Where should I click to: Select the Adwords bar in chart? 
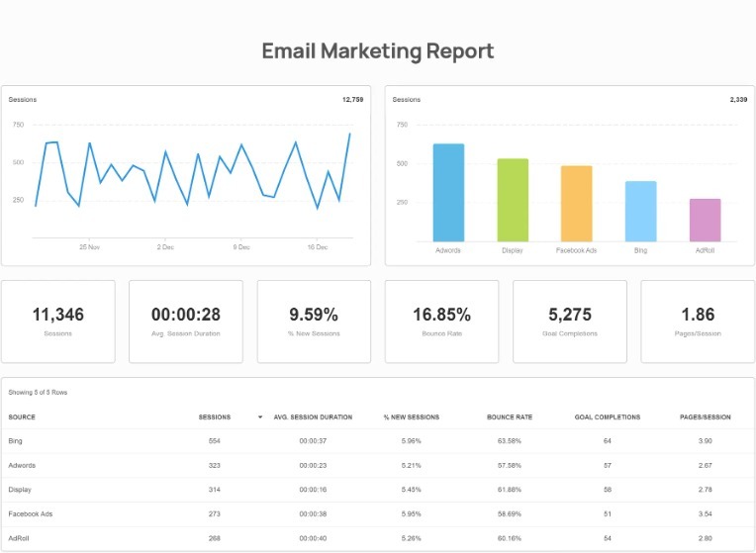(x=448, y=192)
